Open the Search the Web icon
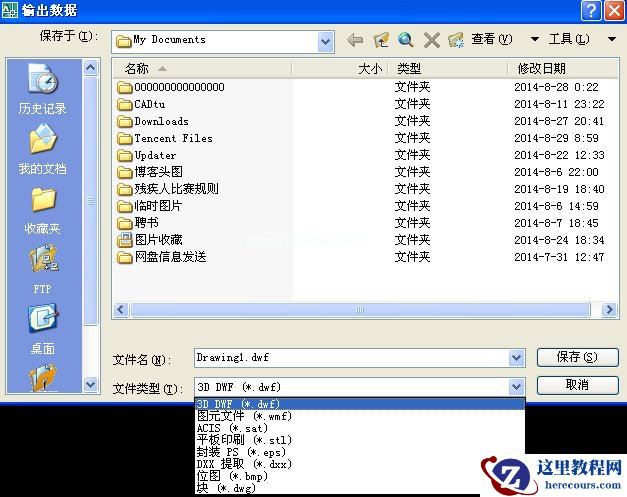The width and height of the screenshot is (627, 497). tap(406, 40)
